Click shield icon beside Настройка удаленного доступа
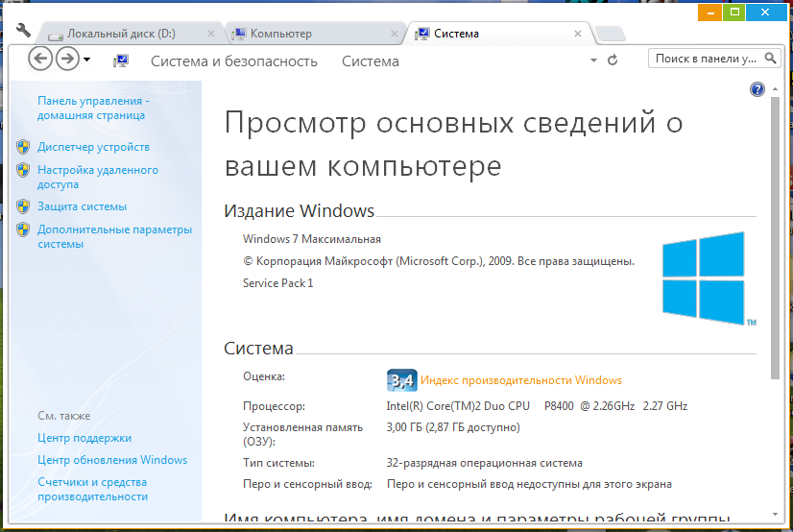This screenshot has width=793, height=532. point(23,170)
